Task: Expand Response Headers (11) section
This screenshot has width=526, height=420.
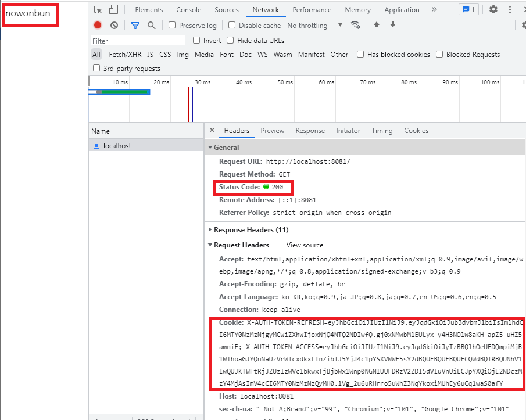Action: [x=210, y=229]
